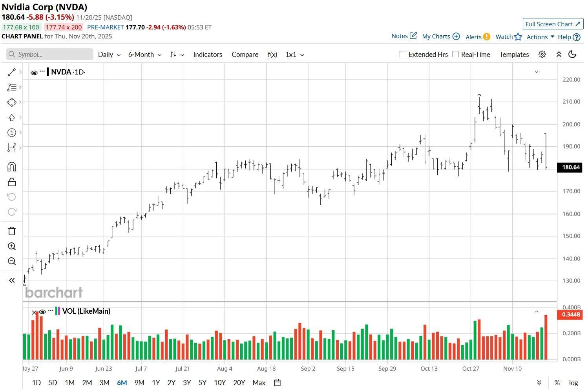Open the date range calendar picker

click(277, 383)
